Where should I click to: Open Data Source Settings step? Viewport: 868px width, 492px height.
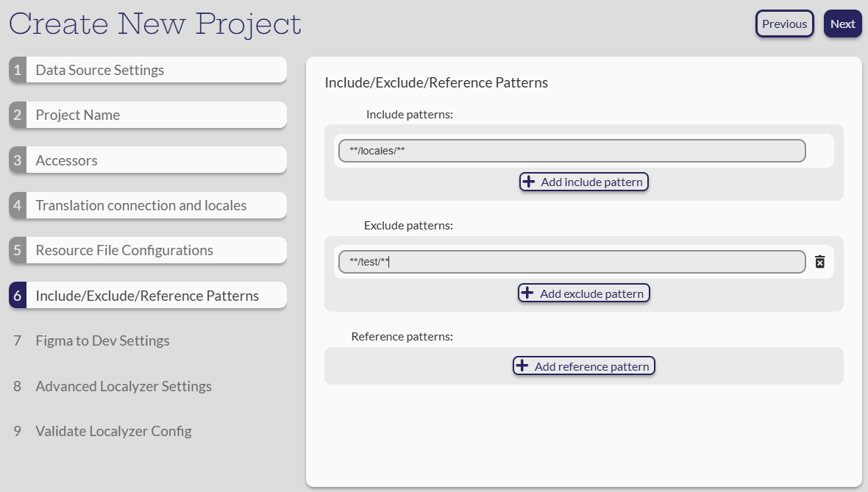147,70
